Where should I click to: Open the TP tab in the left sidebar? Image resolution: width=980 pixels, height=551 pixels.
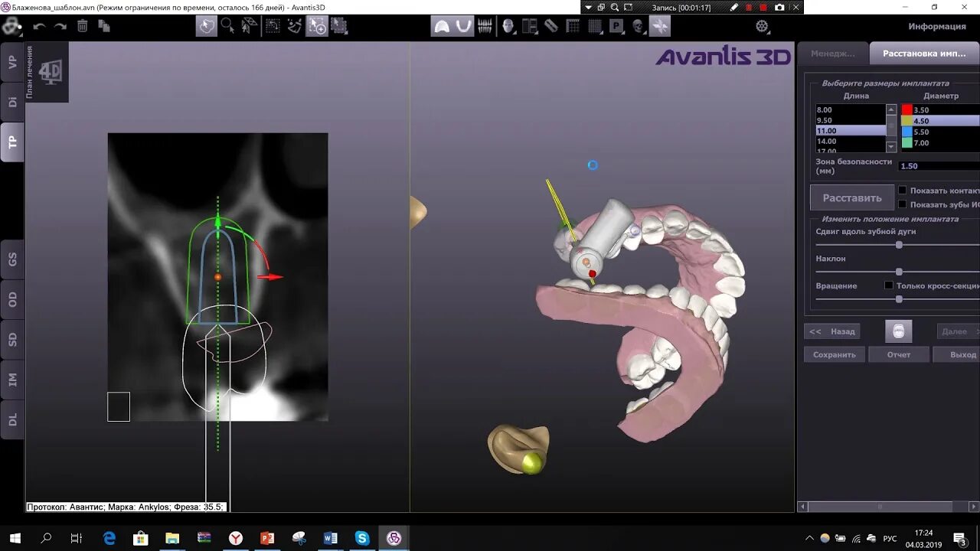(x=11, y=140)
